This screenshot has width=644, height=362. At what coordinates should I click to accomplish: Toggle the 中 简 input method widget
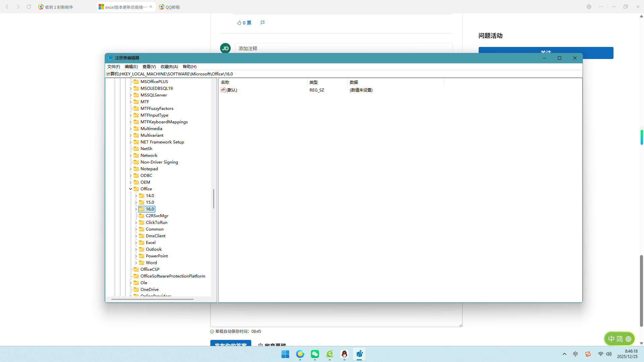coord(619,339)
